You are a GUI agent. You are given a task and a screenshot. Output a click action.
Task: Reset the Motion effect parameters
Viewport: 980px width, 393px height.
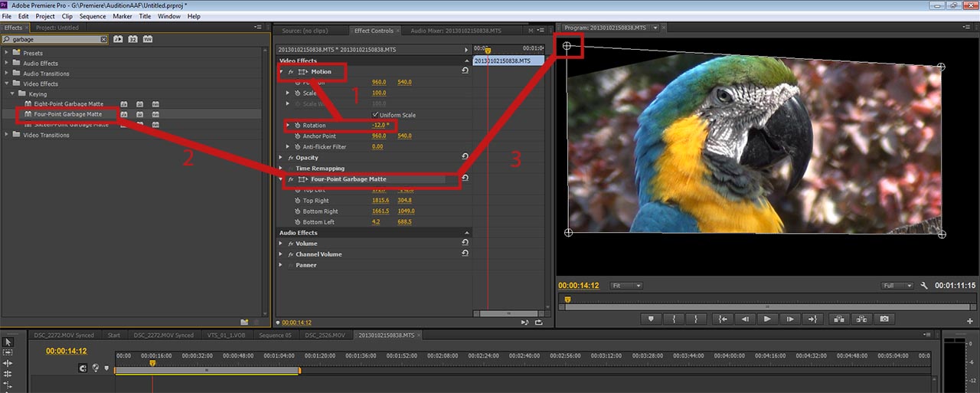465,71
